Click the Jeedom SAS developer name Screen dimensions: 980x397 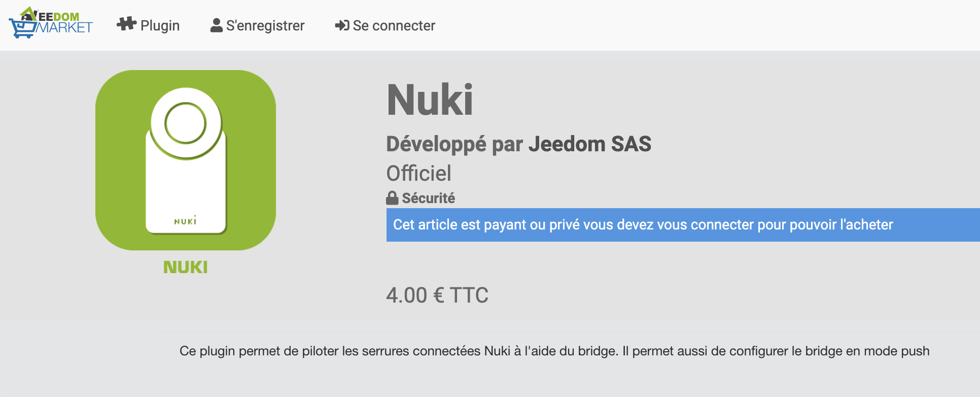click(590, 144)
